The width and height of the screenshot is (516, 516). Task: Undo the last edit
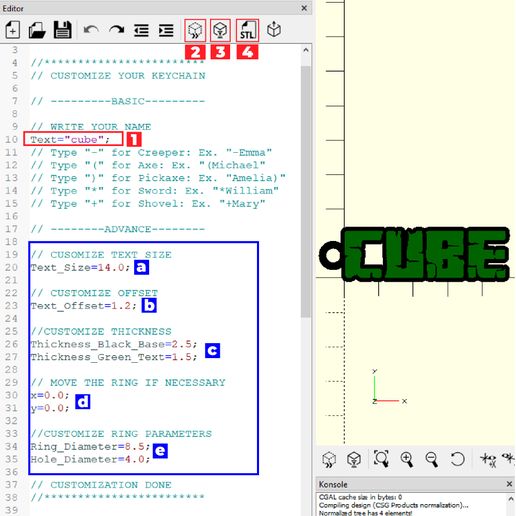pos(91,30)
